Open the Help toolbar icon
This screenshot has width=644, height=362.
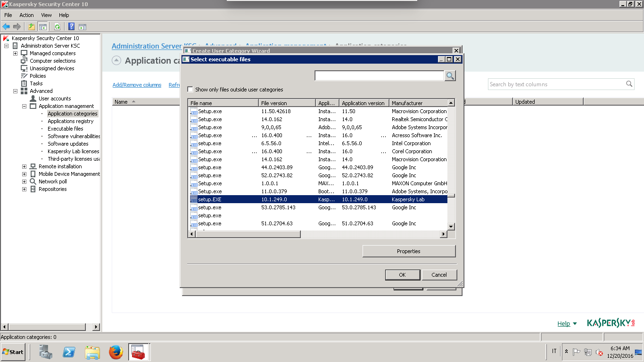[72, 26]
